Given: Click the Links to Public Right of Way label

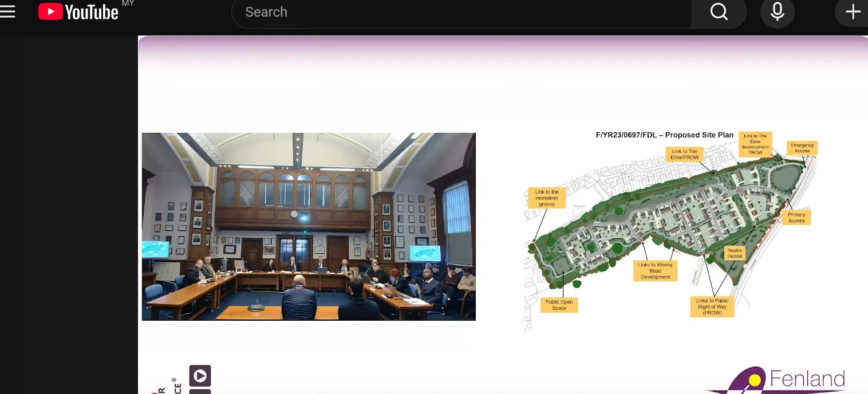Looking at the screenshot, I should (x=712, y=307).
